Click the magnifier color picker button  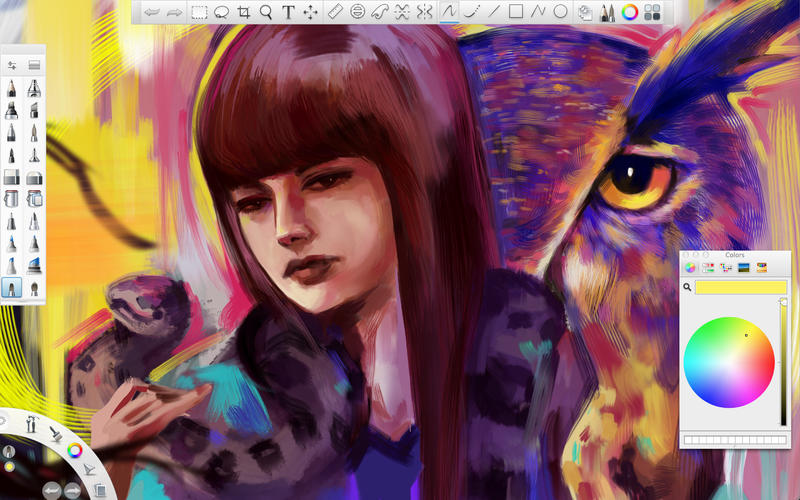[x=688, y=288]
